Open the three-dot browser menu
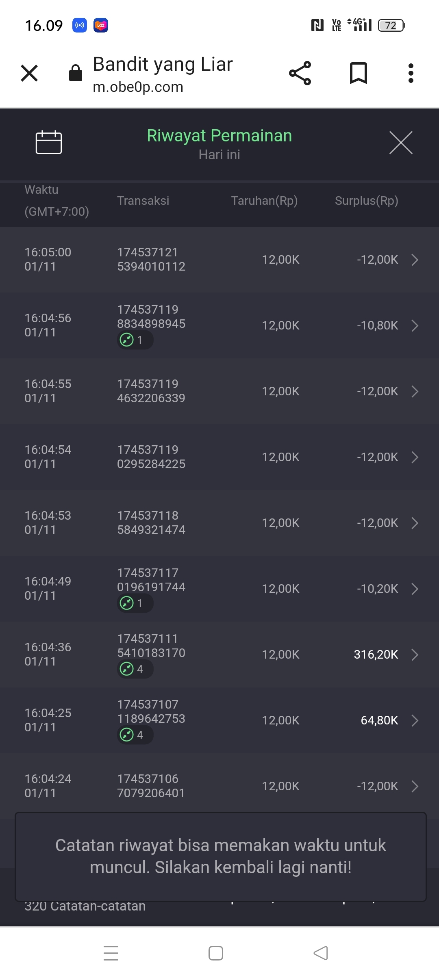The image size is (439, 980). 411,73
